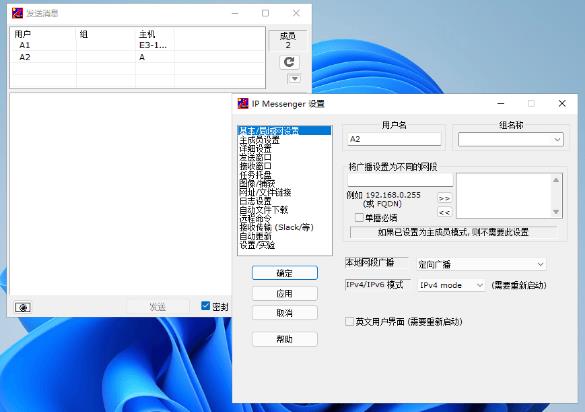The image size is (585, 412).
Task: Click the message text area in Send Message window
Action: 120,194
